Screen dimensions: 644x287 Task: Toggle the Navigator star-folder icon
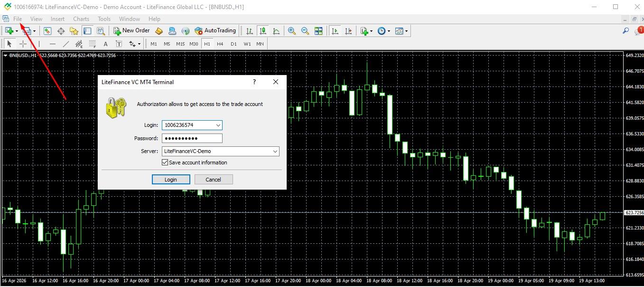tap(74, 31)
